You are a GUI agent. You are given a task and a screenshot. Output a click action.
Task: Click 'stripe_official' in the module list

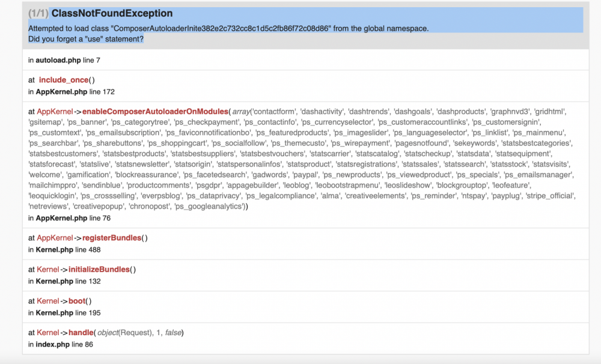point(550,196)
